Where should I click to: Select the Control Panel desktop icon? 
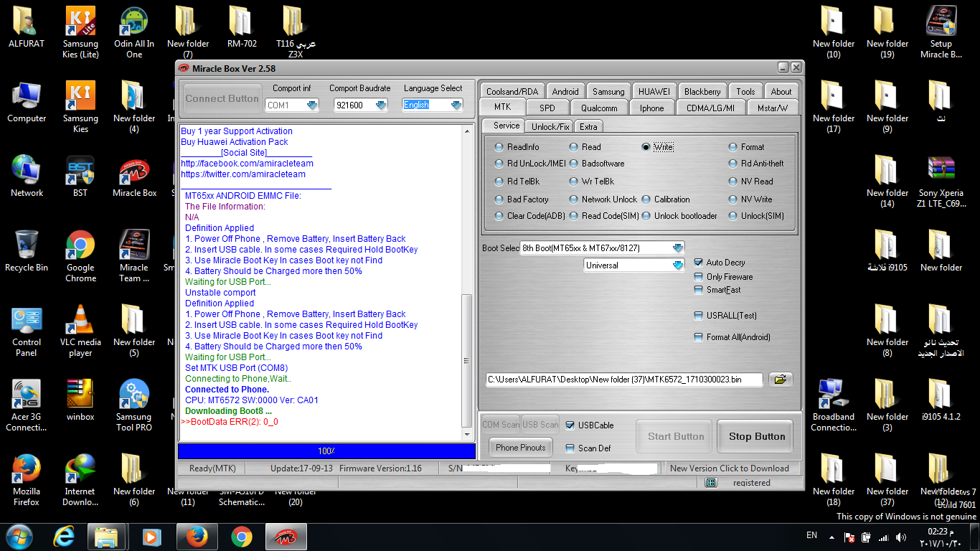pos(27,331)
